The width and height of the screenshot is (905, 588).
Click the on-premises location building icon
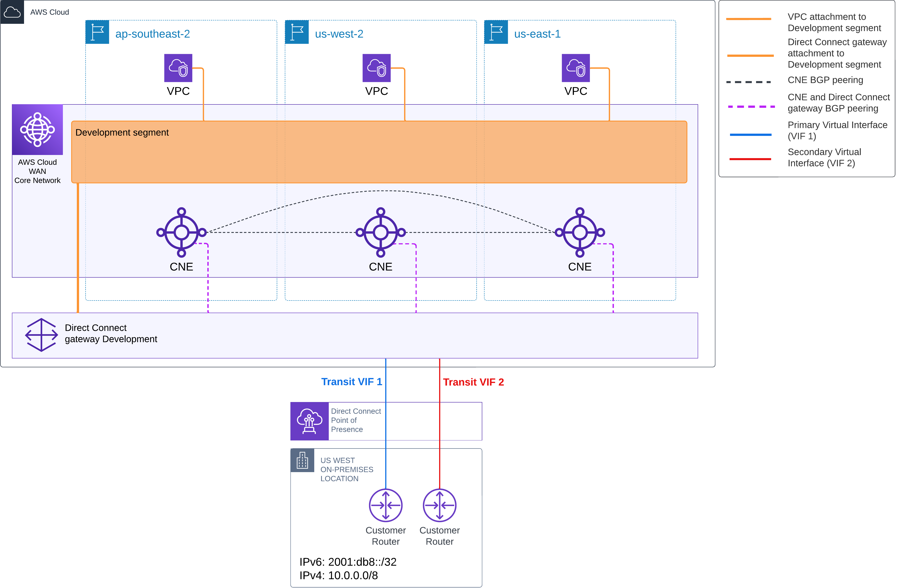coord(302,460)
